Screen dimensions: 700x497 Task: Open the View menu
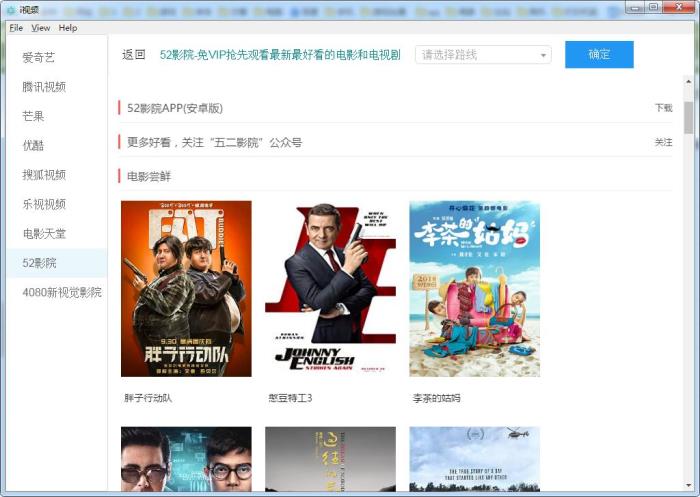(x=41, y=28)
